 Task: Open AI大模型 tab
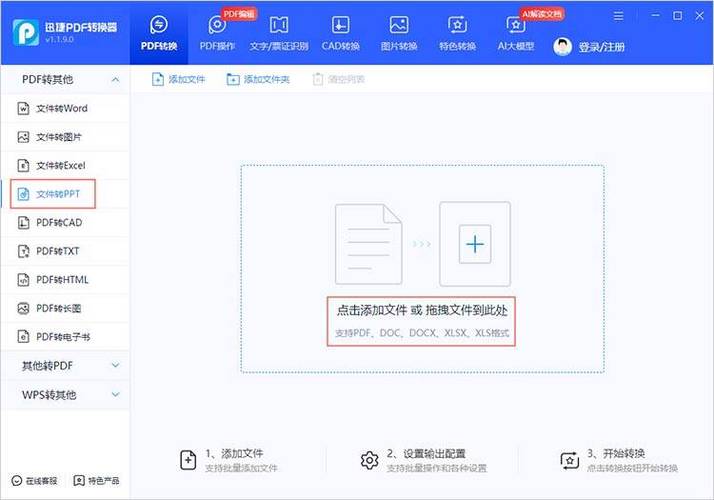(515, 34)
